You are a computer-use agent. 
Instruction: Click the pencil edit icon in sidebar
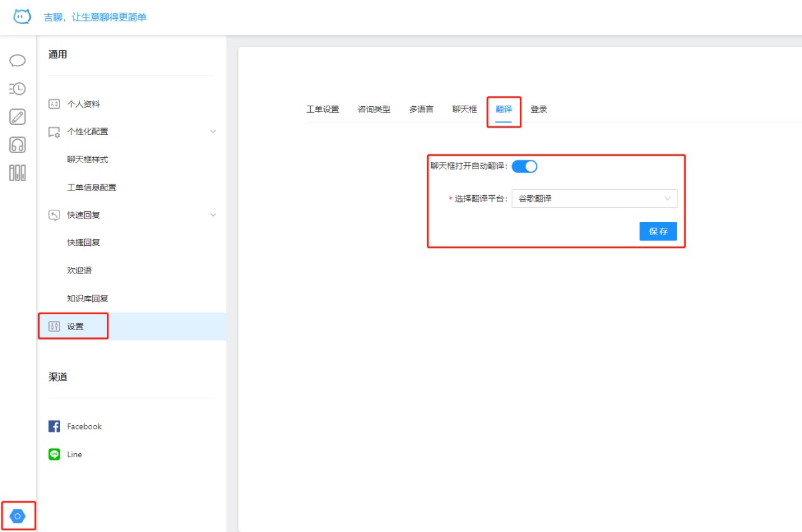coord(17,117)
